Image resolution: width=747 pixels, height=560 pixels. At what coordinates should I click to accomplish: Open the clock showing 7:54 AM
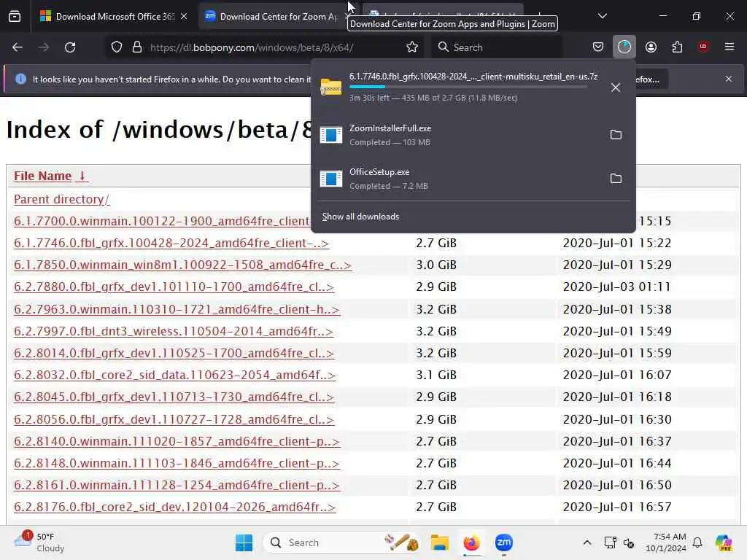pos(665,542)
